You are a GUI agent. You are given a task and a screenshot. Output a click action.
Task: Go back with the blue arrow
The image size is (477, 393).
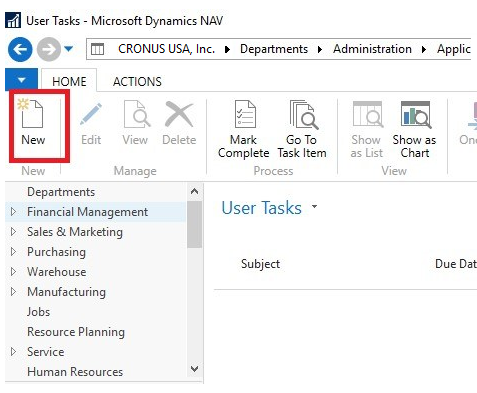[x=20, y=49]
